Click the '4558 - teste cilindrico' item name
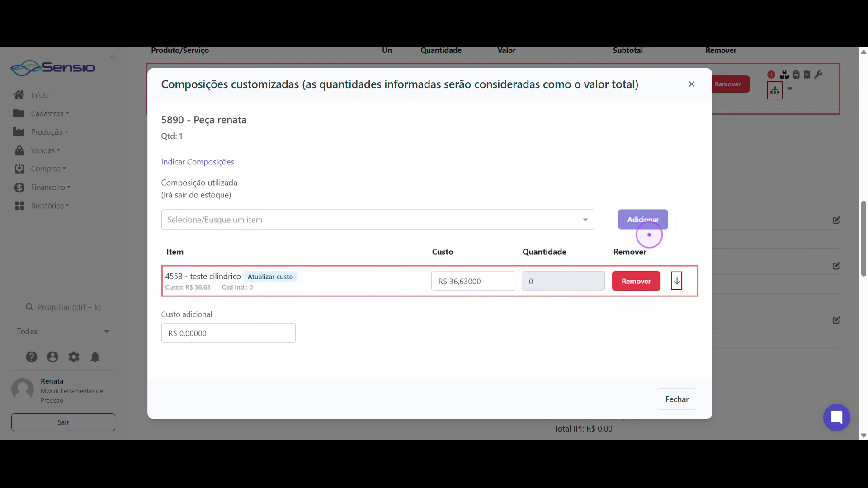 (x=203, y=276)
